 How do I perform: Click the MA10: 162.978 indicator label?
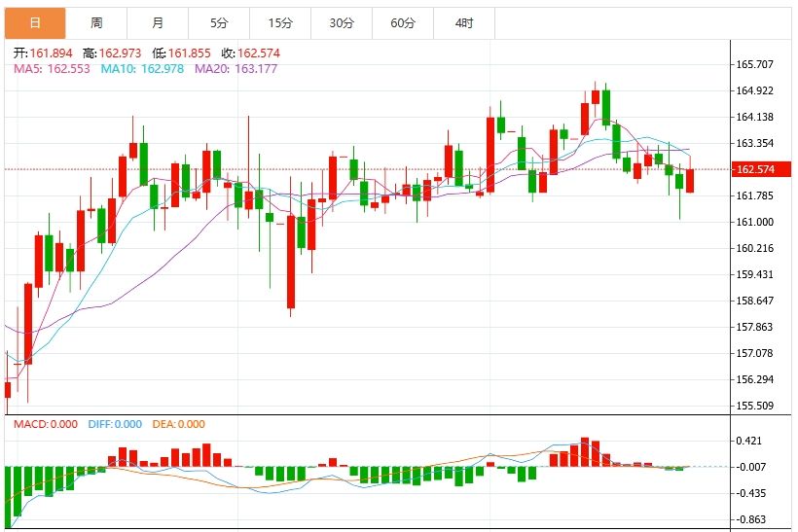coord(142,69)
